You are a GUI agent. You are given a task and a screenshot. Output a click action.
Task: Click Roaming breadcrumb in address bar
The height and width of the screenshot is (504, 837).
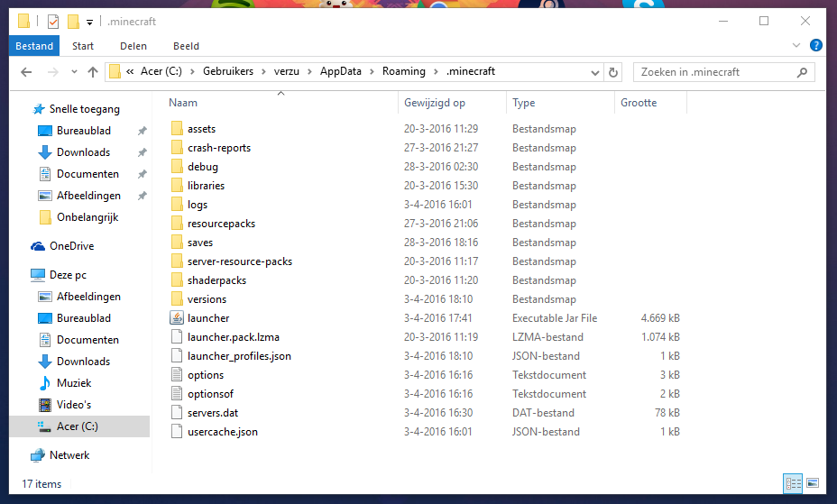(x=403, y=71)
